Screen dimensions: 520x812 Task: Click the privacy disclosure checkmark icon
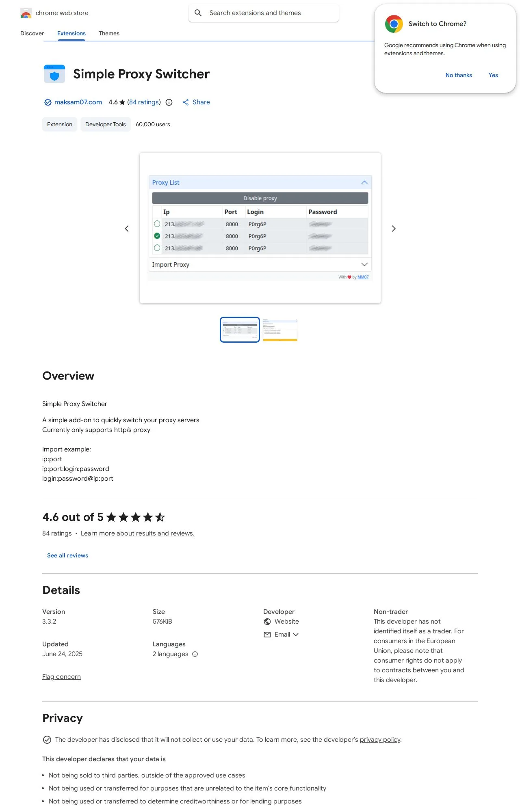coord(47,740)
